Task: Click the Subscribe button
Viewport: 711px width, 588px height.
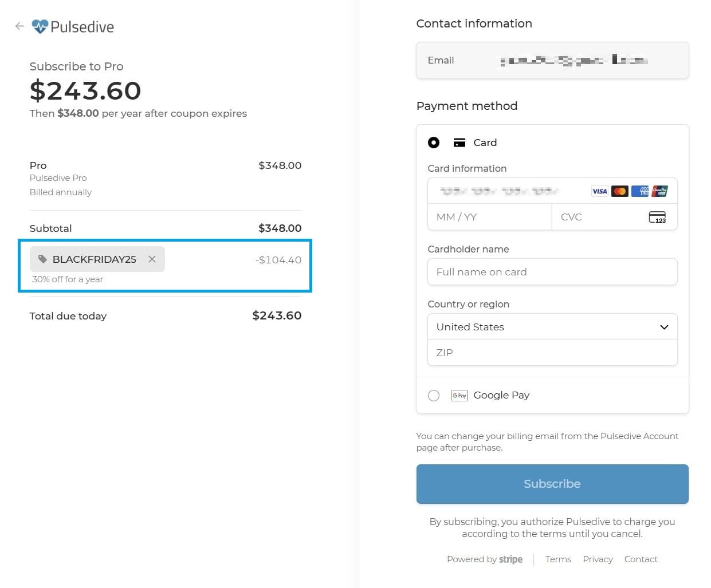Action: [552, 484]
